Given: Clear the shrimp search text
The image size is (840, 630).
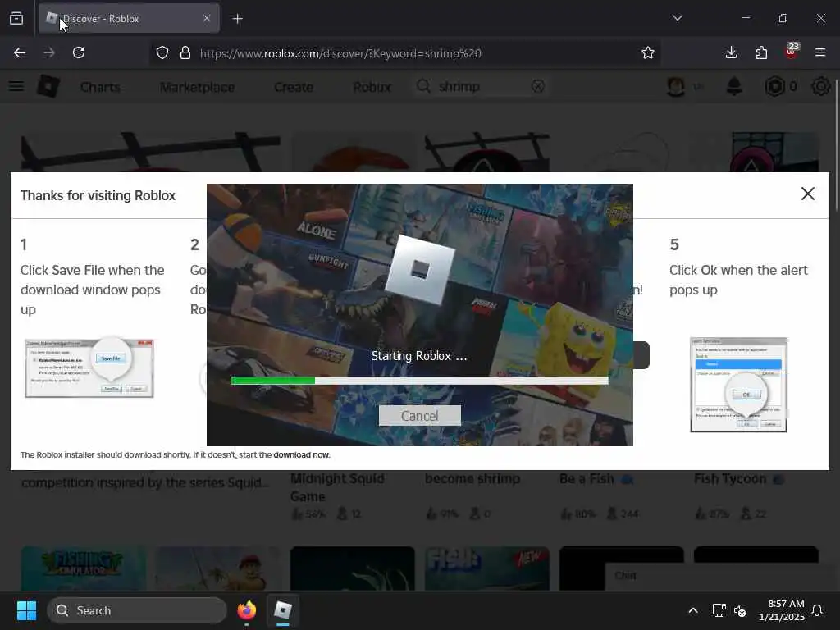Looking at the screenshot, I should pos(538,86).
